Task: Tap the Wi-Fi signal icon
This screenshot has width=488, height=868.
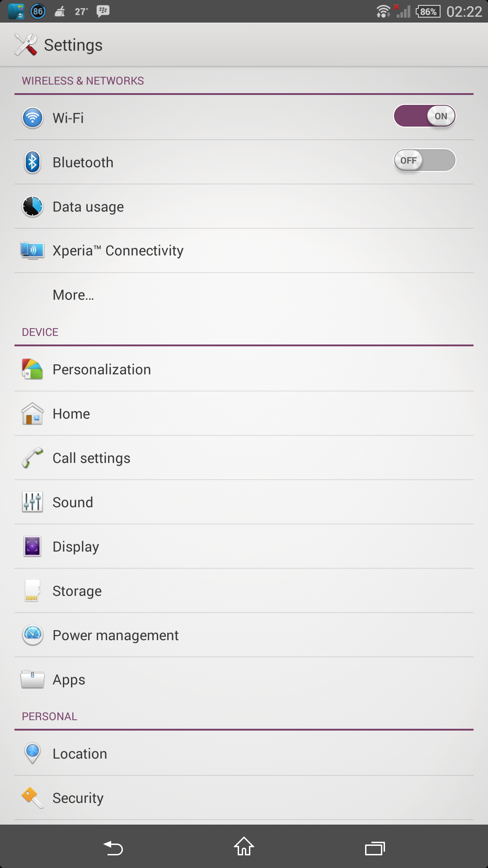Action: click(x=33, y=118)
